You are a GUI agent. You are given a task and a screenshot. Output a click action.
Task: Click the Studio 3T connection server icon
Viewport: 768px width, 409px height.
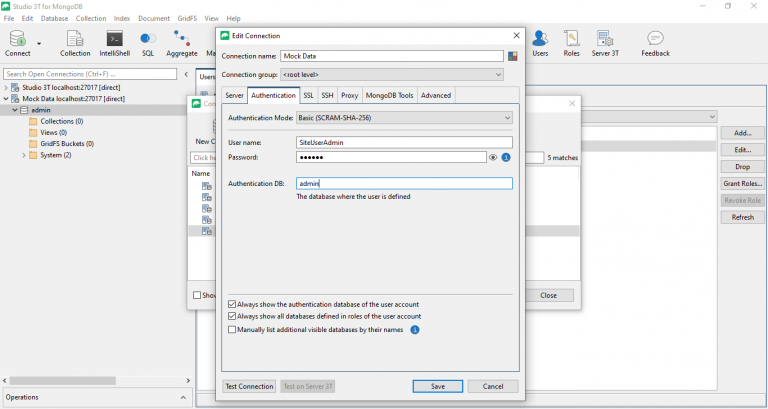[15, 87]
